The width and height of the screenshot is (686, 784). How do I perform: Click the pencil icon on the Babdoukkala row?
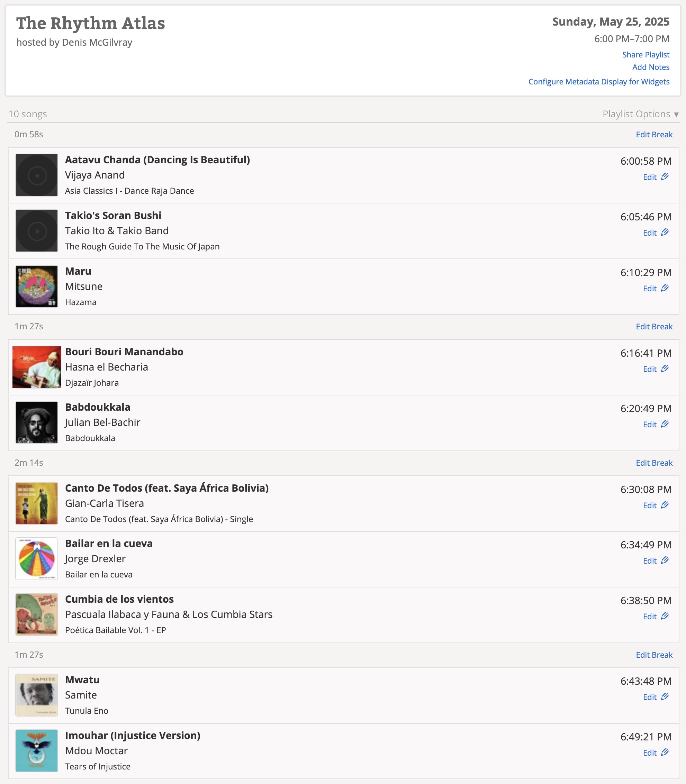(665, 424)
